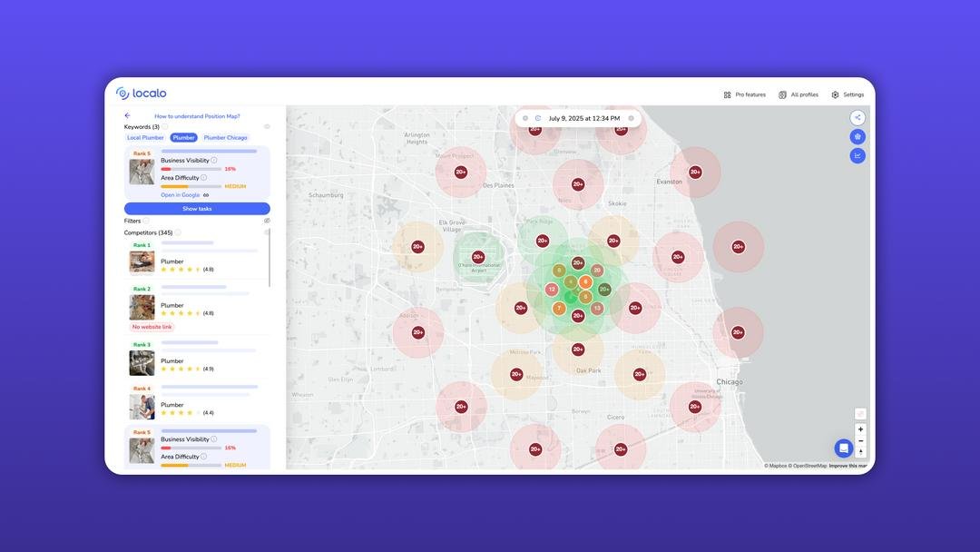Click the 'Rank 1' label
Viewport: 980px width, 552px height.
click(x=142, y=245)
